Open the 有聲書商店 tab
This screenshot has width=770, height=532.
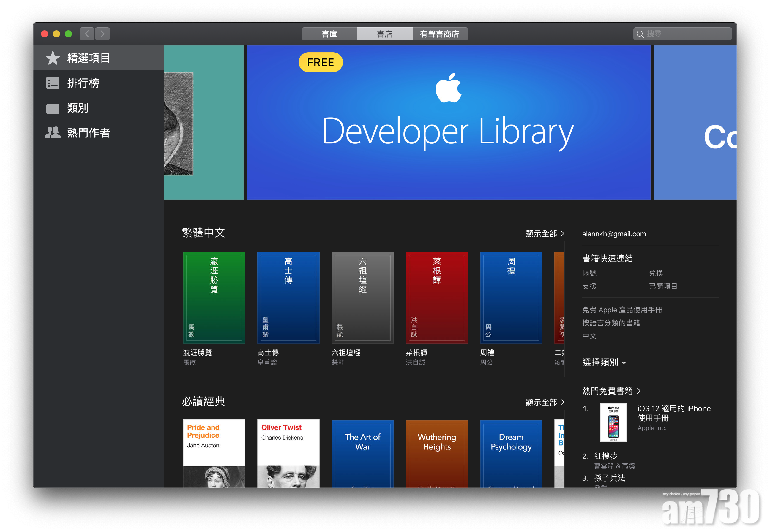pos(440,34)
